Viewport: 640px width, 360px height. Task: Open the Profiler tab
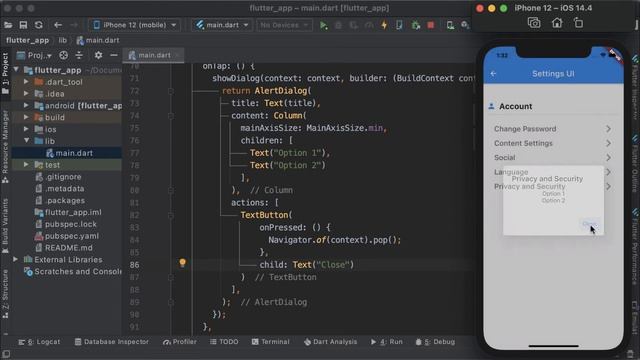pyautogui.click(x=180, y=342)
